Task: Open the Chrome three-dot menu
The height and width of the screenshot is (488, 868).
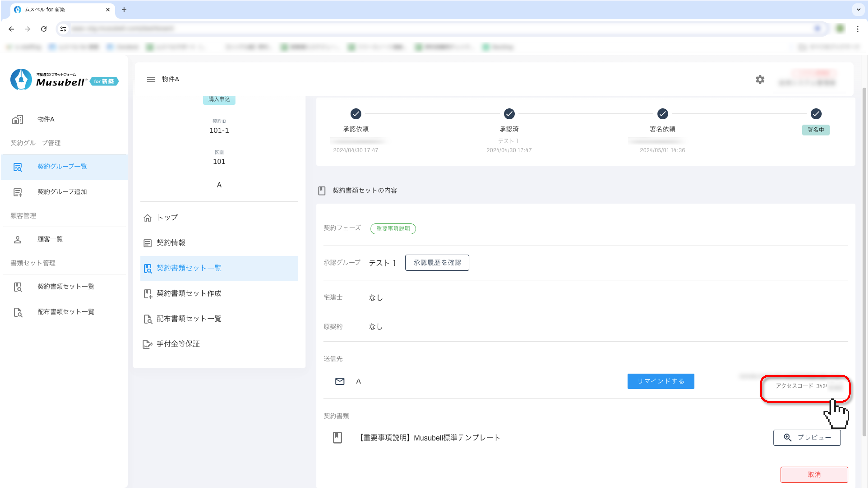Action: tap(858, 29)
